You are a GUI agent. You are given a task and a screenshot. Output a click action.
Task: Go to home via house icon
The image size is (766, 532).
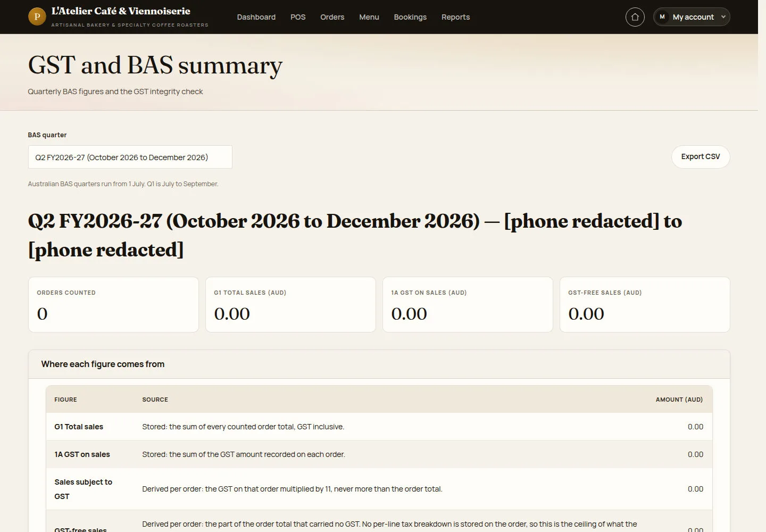(635, 17)
